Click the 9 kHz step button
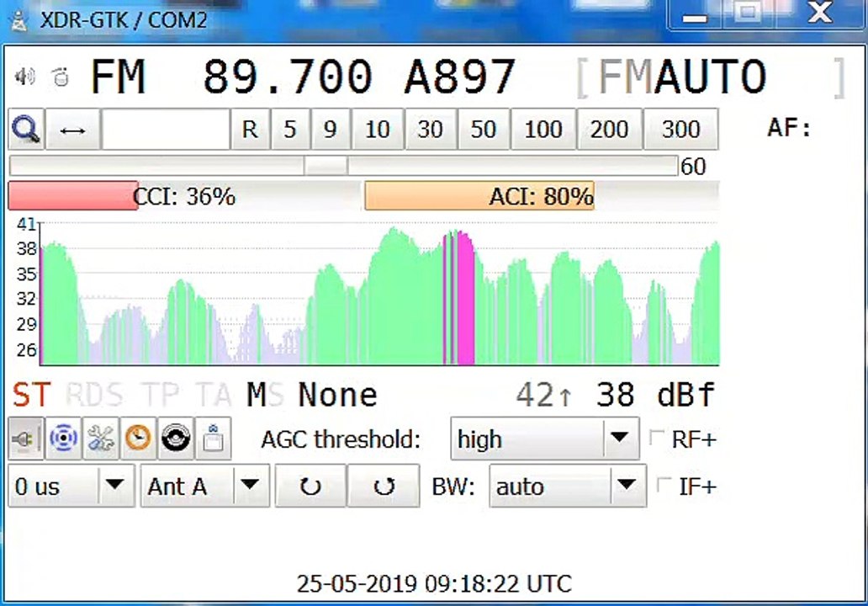The height and width of the screenshot is (606, 868). (x=331, y=129)
